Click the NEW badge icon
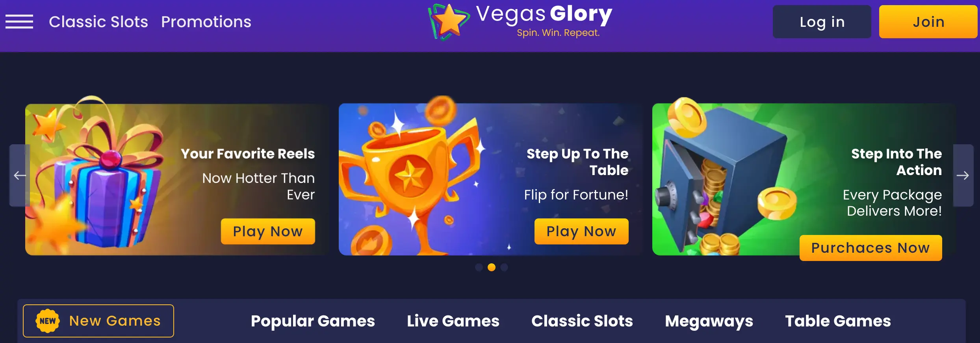The height and width of the screenshot is (343, 980). click(48, 321)
